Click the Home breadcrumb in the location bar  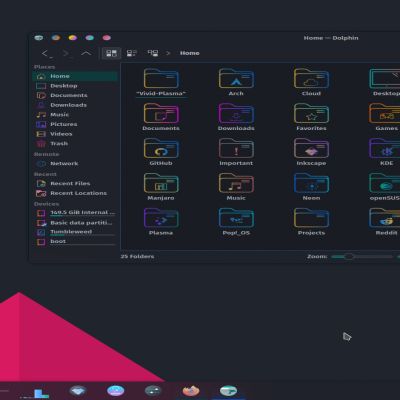click(x=190, y=53)
